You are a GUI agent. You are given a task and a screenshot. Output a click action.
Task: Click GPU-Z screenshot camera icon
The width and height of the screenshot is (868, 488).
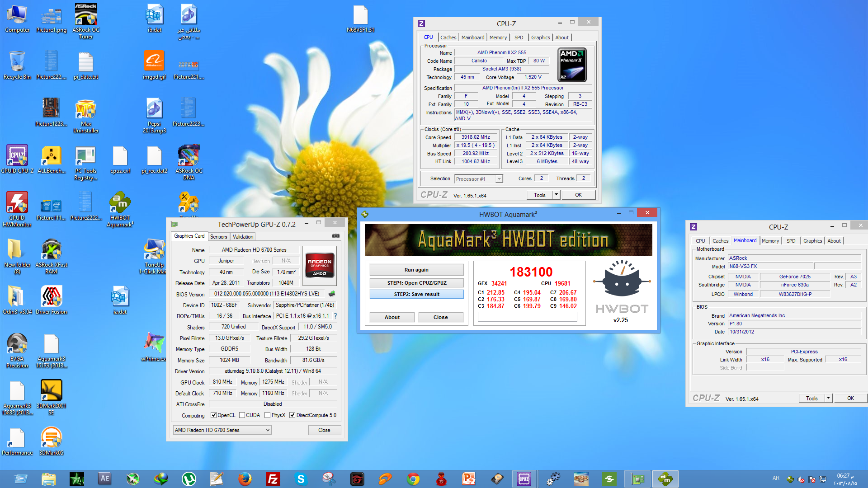click(x=336, y=236)
